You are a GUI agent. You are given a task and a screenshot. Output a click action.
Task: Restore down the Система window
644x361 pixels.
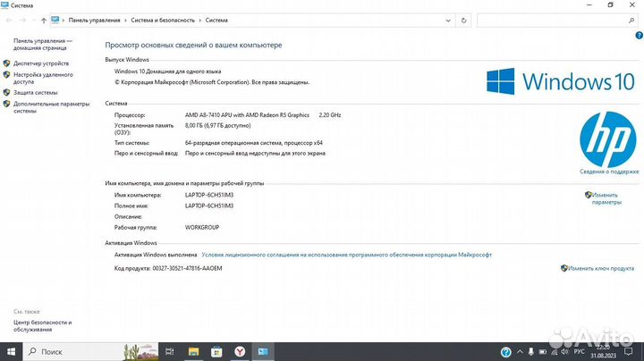(611, 5)
